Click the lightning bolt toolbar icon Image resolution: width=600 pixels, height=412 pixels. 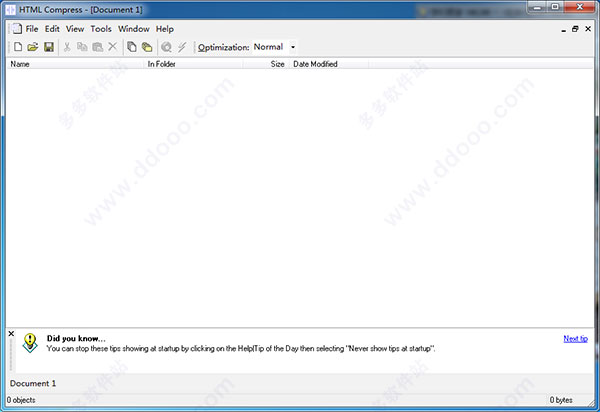pos(182,47)
